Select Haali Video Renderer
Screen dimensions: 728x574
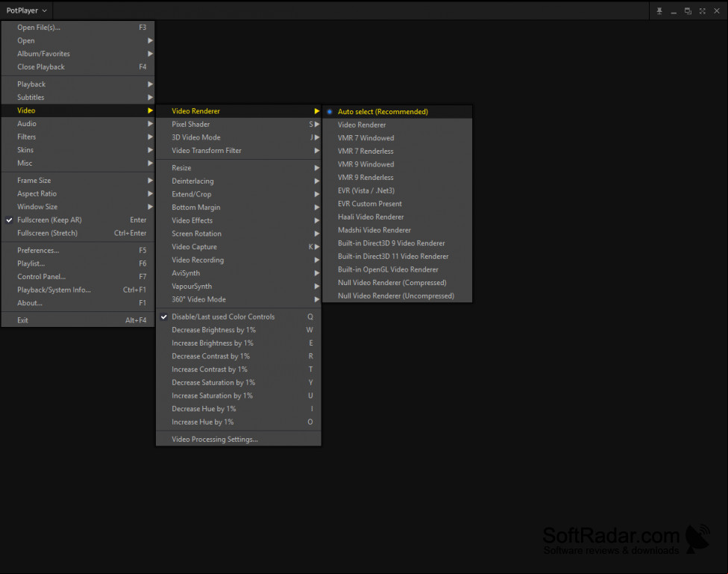pos(398,217)
